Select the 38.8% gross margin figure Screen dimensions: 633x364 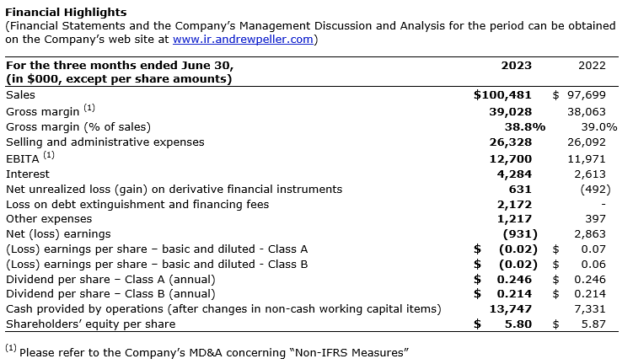(527, 126)
